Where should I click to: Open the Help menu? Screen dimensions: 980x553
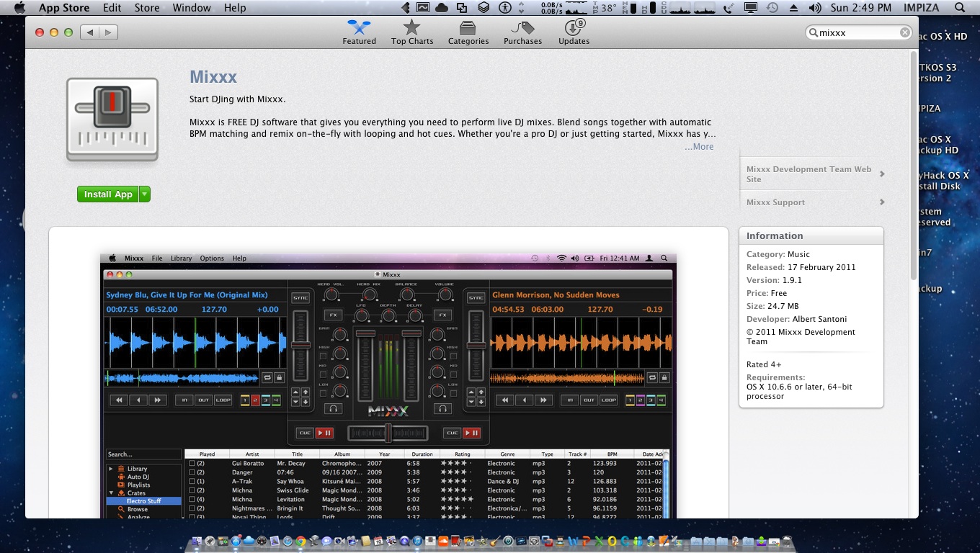click(x=235, y=8)
